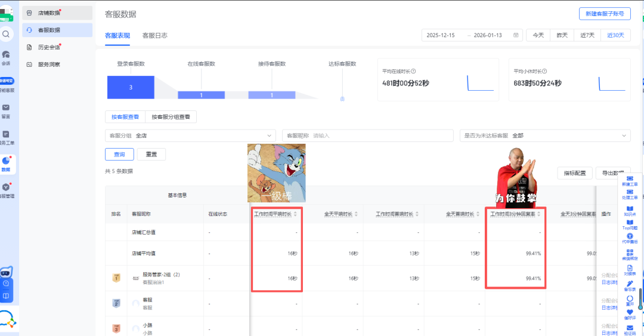Sort by 工作时间平响时长 column arrows
Viewport: 644px width, 336px height.
click(295, 214)
